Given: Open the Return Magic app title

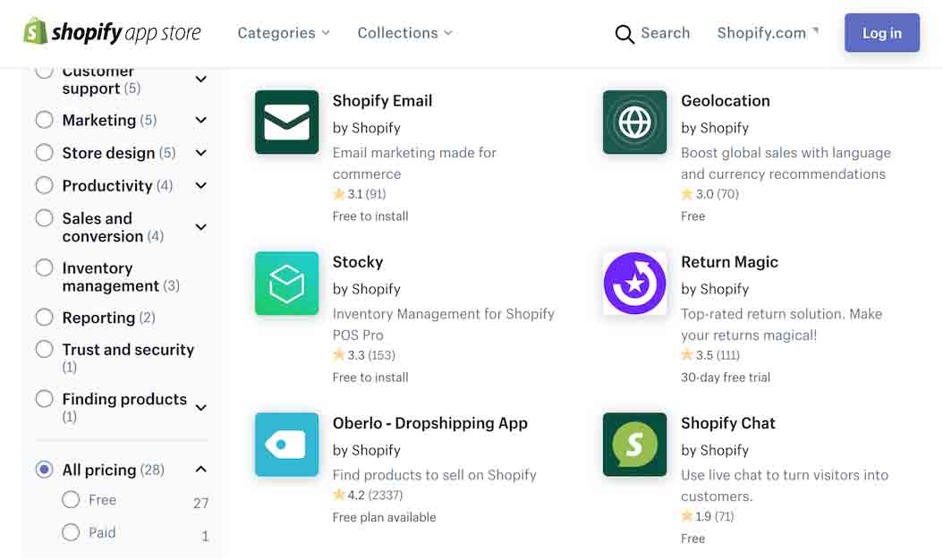Looking at the screenshot, I should pos(729,261).
